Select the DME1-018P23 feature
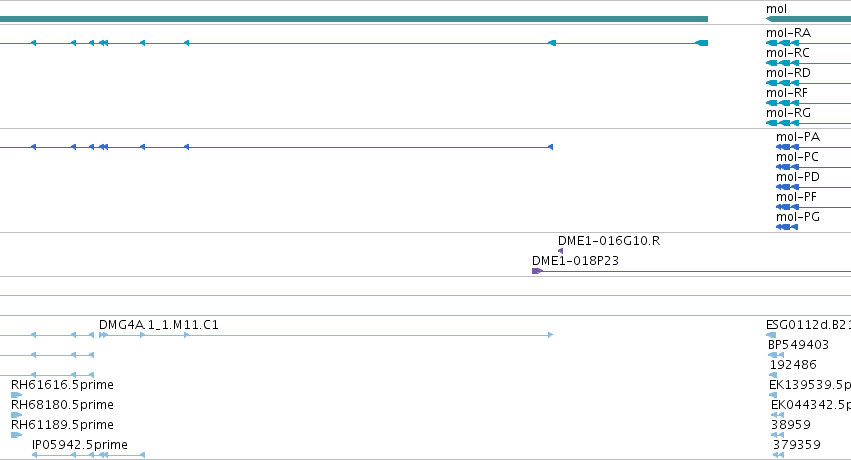 (x=575, y=261)
